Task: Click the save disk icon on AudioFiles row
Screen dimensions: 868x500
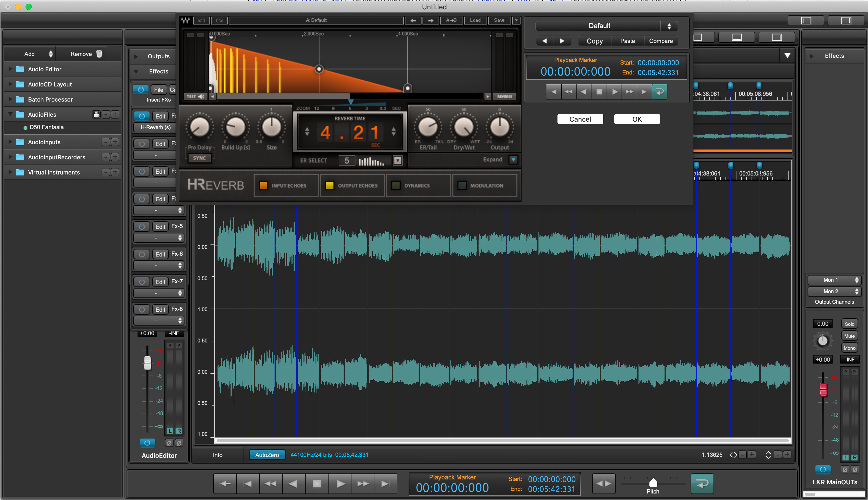Action: pos(96,114)
